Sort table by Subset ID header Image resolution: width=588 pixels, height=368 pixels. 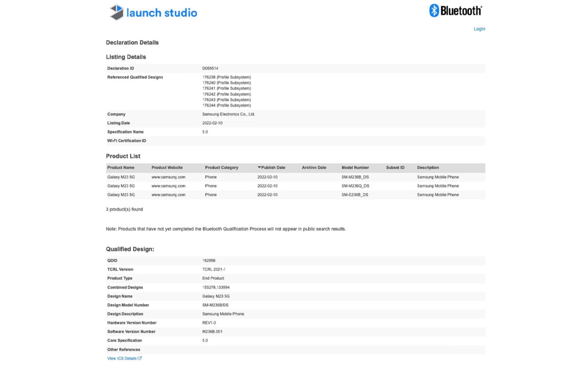395,167
